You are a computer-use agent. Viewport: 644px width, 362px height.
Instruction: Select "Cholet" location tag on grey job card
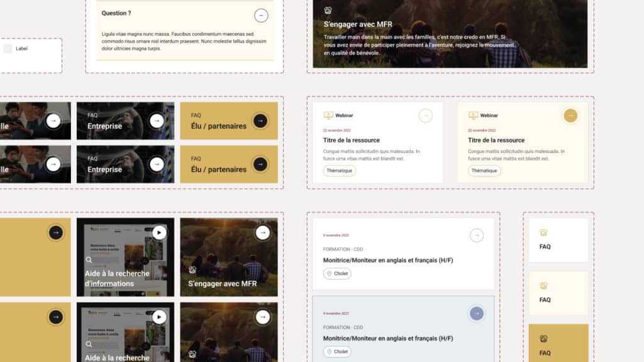click(x=337, y=352)
